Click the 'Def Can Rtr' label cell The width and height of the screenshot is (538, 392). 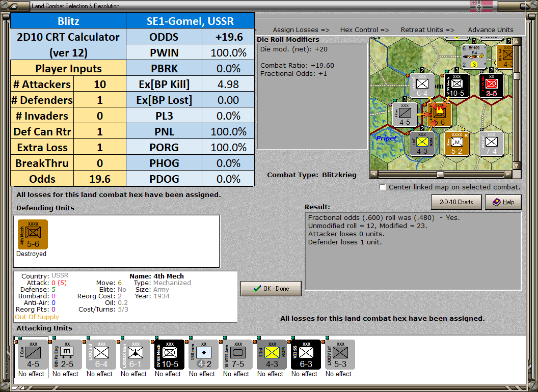[42, 131]
